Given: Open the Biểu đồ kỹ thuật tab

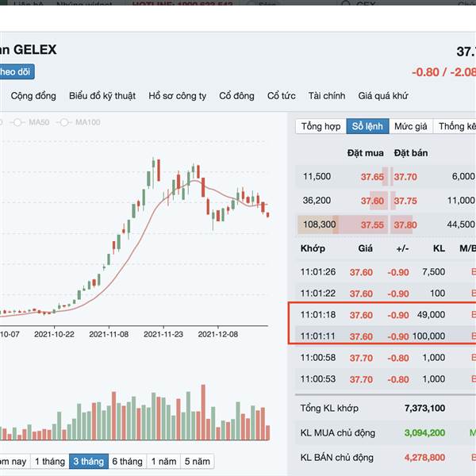Looking at the screenshot, I should (102, 96).
